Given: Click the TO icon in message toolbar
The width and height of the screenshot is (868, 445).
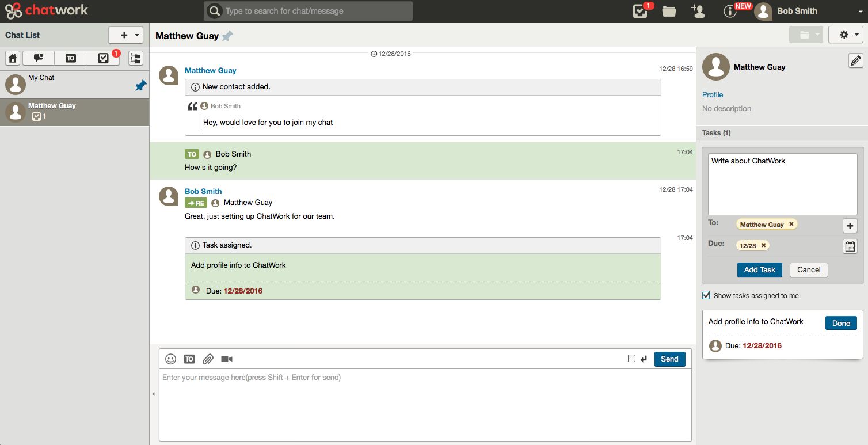Looking at the screenshot, I should (x=189, y=359).
